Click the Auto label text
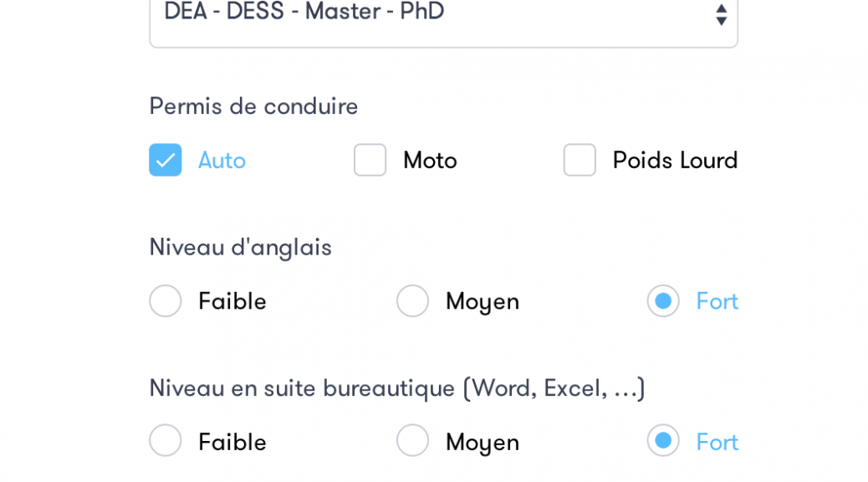 pyautogui.click(x=222, y=160)
